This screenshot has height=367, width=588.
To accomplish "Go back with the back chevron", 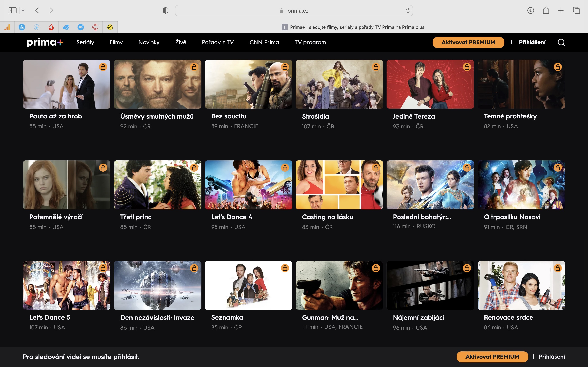I will tap(37, 10).
